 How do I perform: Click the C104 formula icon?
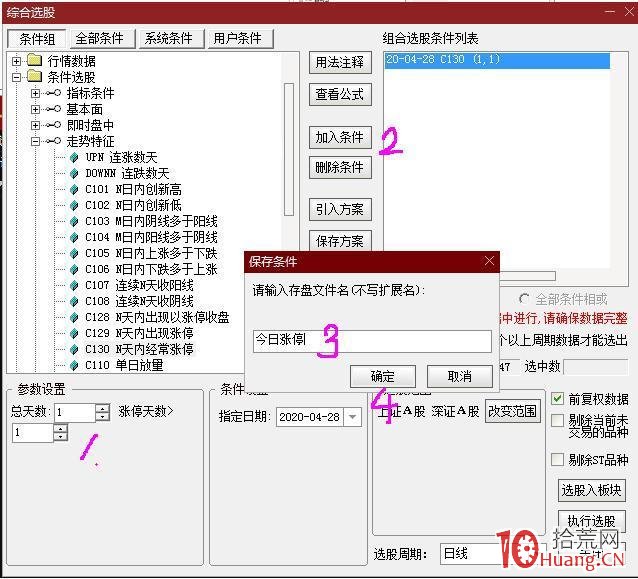coord(74,237)
